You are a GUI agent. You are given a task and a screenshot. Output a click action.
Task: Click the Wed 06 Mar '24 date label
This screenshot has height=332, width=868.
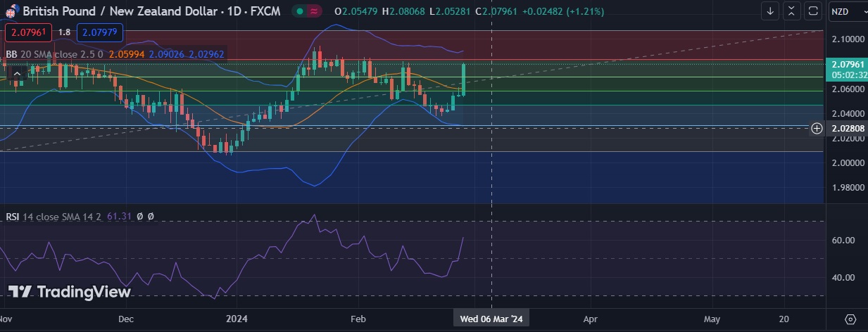[491, 319]
